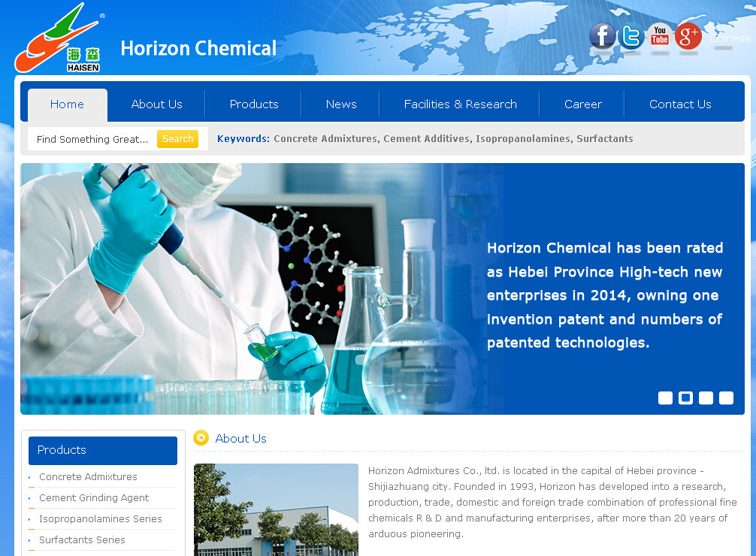Click the Surfactants keyword link
The height and width of the screenshot is (556, 756).
coord(605,139)
